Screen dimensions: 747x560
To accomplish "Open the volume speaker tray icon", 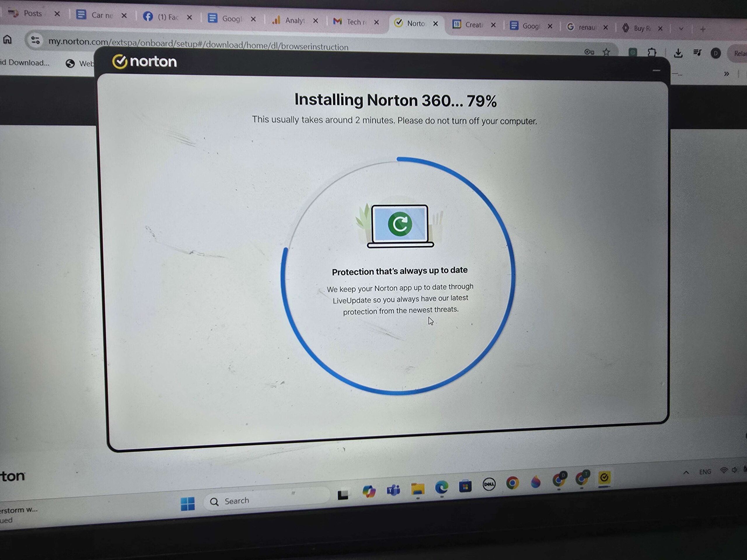I will 734,470.
